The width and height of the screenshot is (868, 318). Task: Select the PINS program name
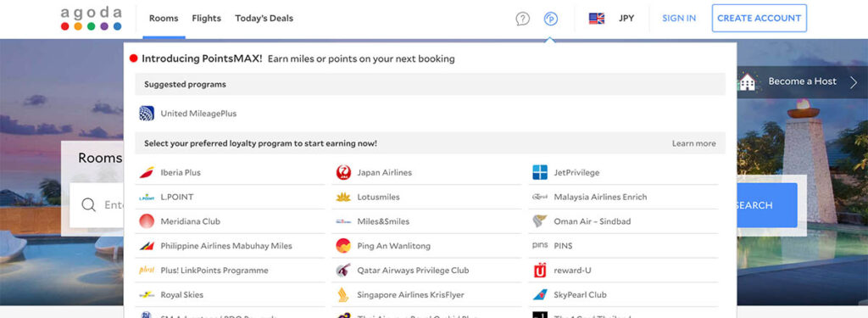point(563,246)
